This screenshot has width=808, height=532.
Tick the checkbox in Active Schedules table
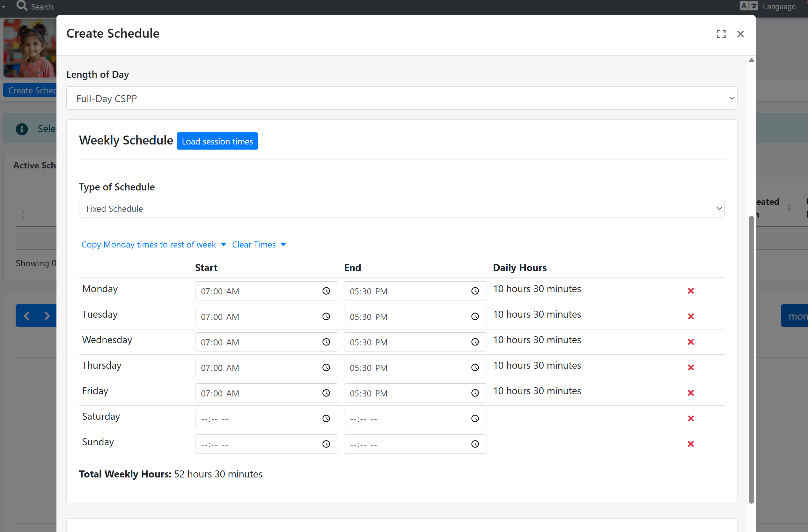26,215
